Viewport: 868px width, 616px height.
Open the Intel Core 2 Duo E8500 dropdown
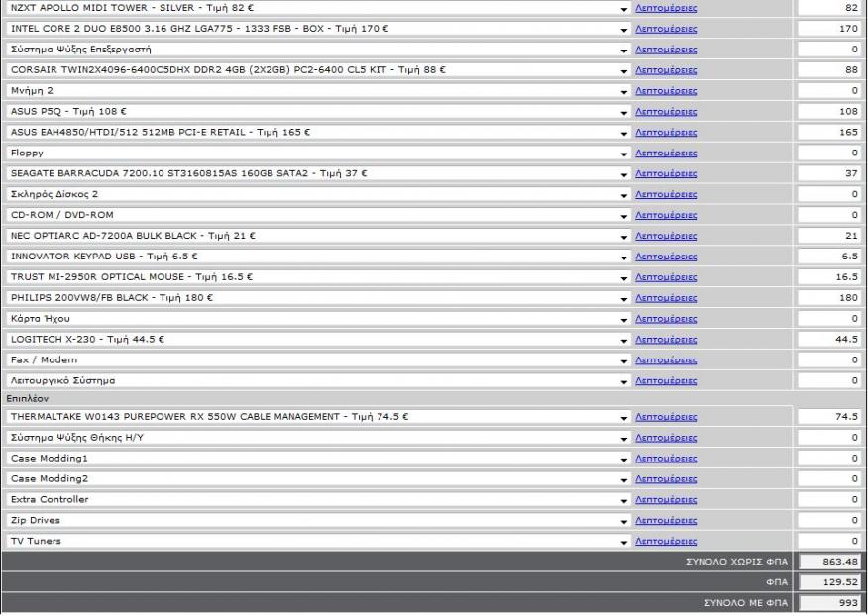tap(317, 29)
